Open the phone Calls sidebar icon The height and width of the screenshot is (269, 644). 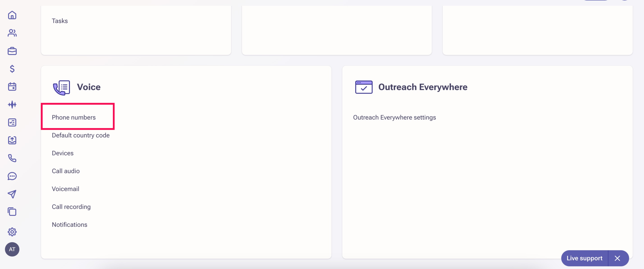tap(12, 158)
